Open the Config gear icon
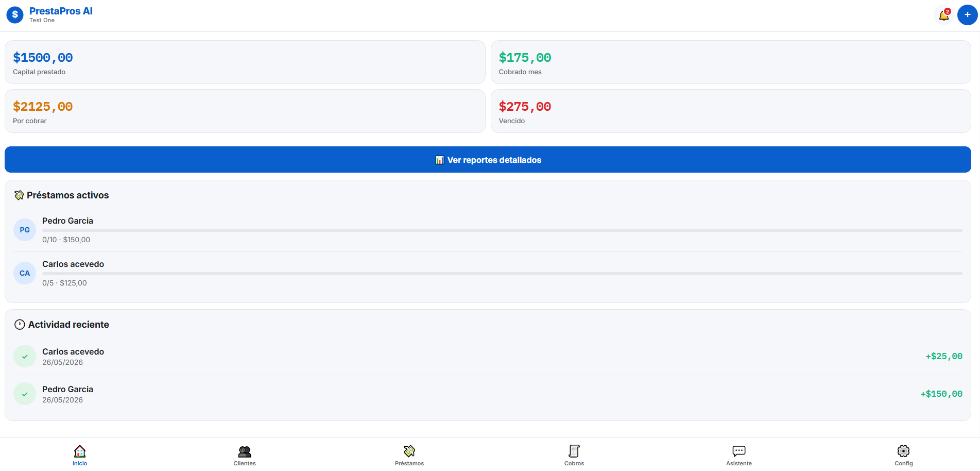 [903, 451]
